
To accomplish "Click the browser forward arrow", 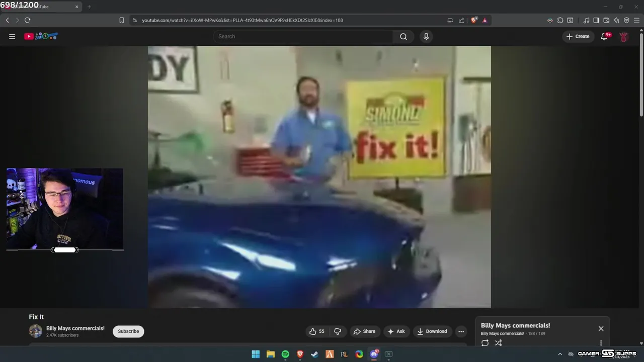I will [17, 20].
